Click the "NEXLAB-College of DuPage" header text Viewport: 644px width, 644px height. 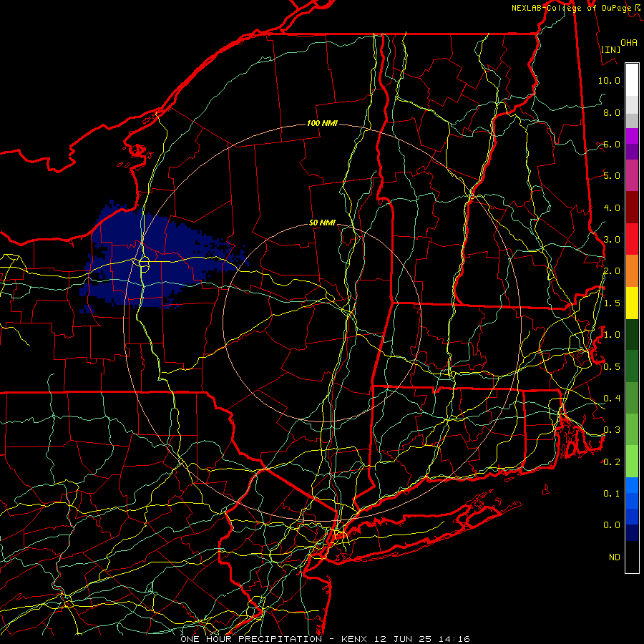pos(571,8)
